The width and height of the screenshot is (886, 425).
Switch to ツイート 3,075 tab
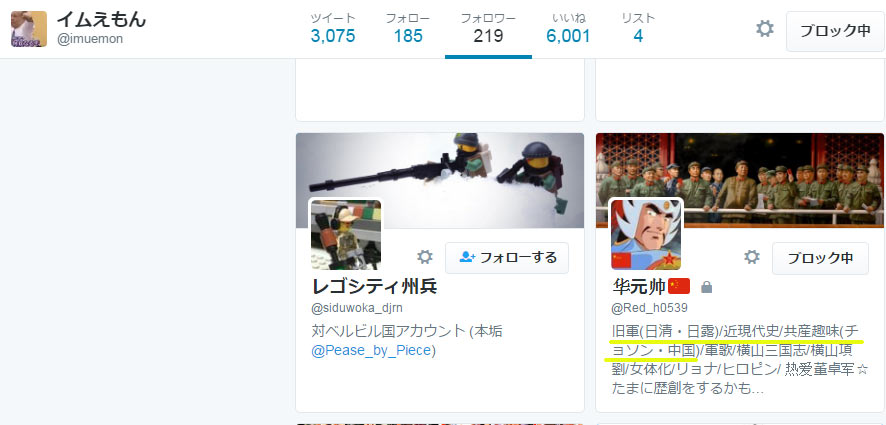pyautogui.click(x=333, y=29)
